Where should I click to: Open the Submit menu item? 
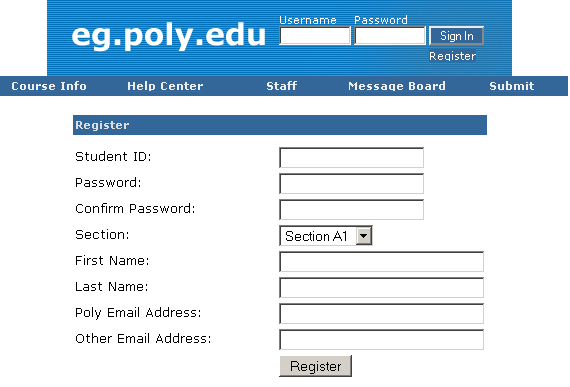[x=511, y=86]
